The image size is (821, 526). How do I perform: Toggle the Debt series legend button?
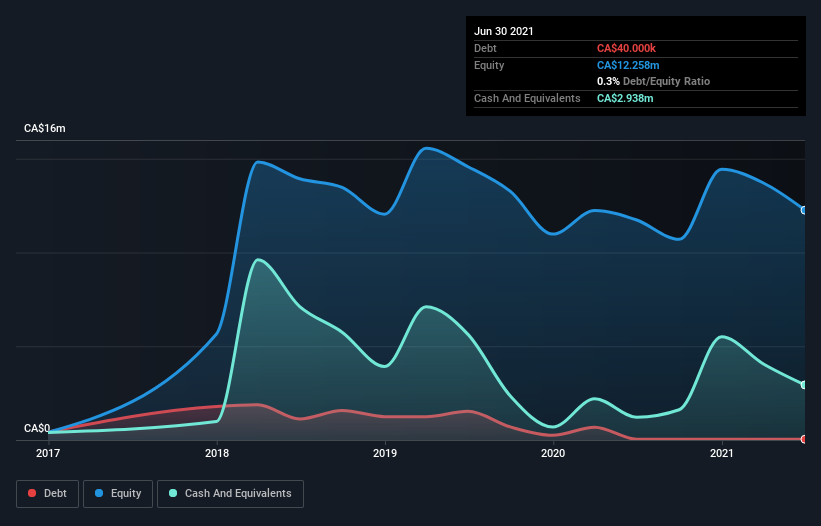[x=48, y=494]
